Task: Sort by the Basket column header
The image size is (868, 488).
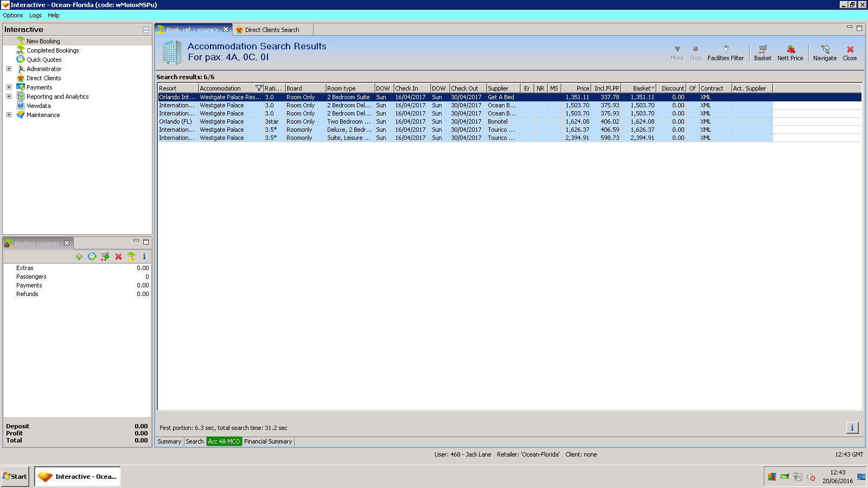Action: point(640,88)
